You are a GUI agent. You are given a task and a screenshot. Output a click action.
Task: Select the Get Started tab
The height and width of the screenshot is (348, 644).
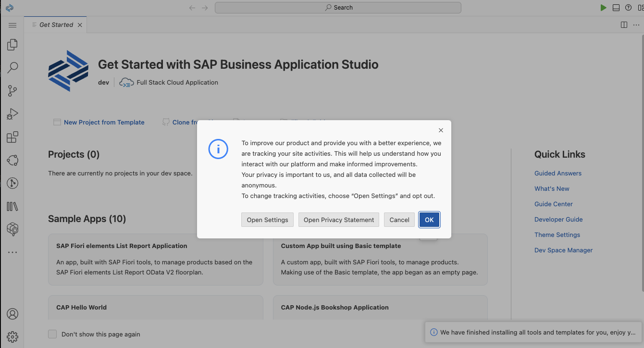[56, 25]
